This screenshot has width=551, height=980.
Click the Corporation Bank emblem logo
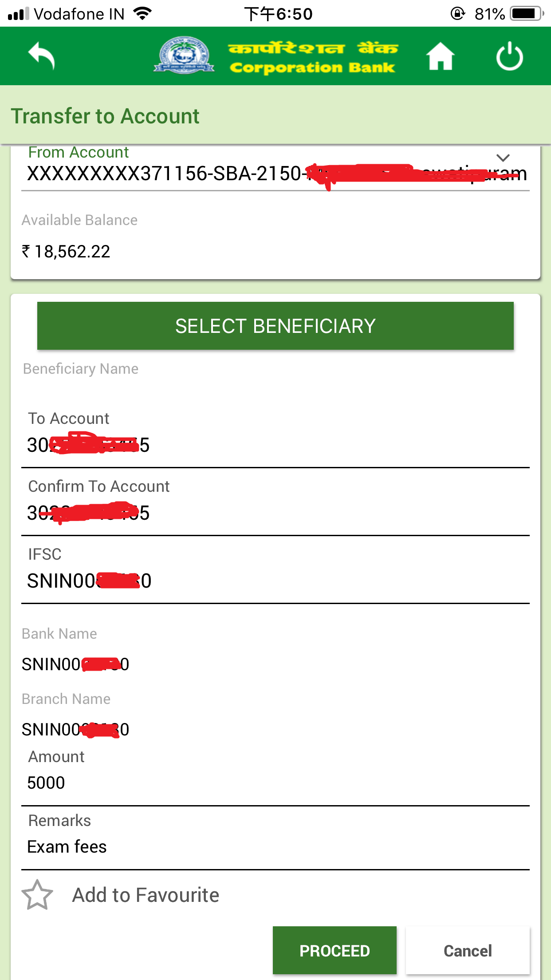click(x=184, y=55)
